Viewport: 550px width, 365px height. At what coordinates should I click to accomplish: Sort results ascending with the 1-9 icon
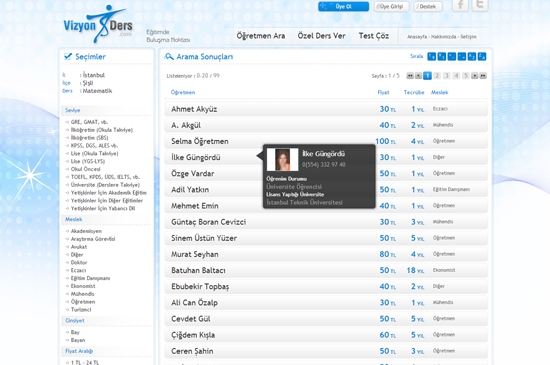(x=431, y=56)
